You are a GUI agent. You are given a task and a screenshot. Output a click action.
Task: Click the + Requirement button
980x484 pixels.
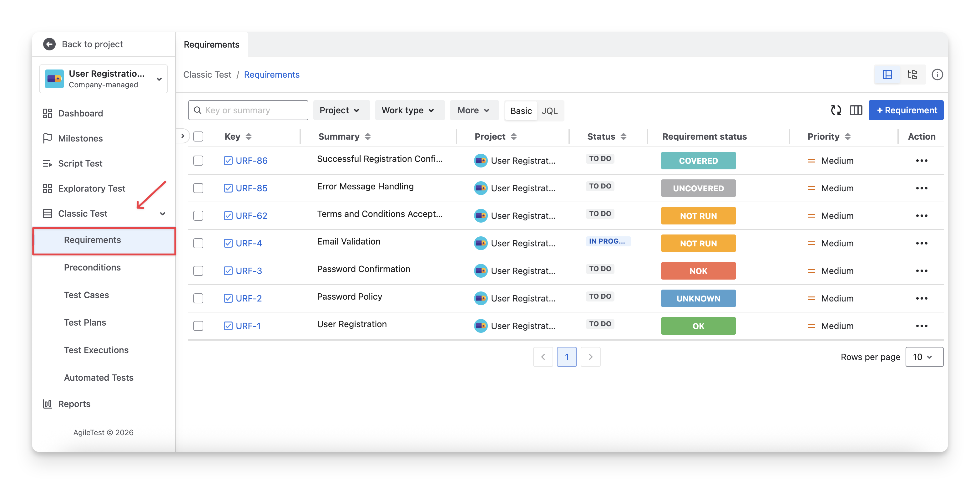[x=906, y=111]
